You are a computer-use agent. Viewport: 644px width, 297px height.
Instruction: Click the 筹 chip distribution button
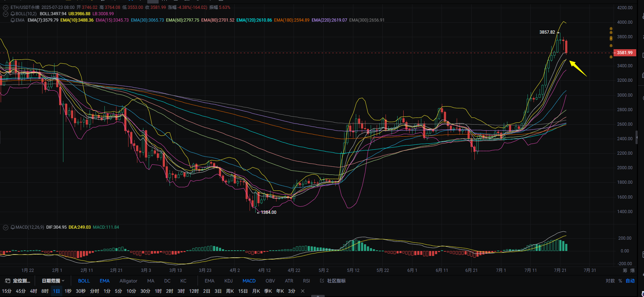coord(625,270)
